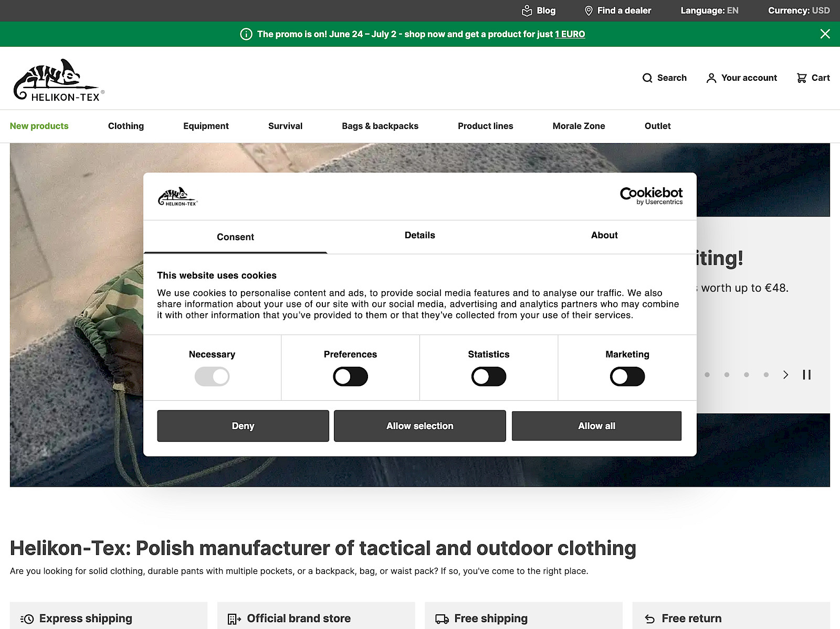The height and width of the screenshot is (629, 840).
Task: Advance to next slide with arrow
Action: tap(785, 375)
